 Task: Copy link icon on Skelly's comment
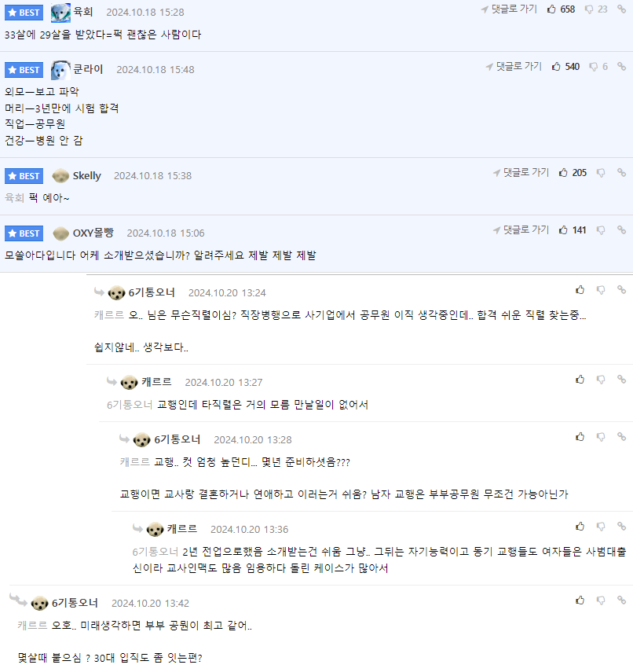621,173
